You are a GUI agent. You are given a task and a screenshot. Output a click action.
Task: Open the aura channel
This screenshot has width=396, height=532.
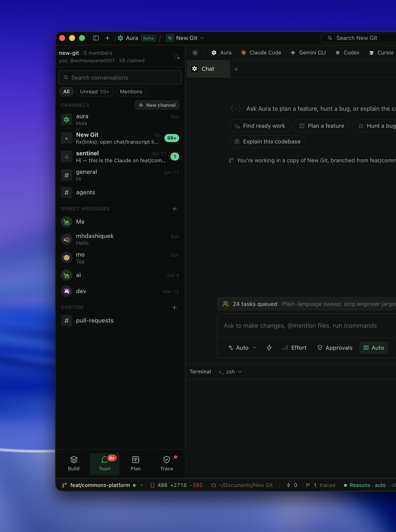tap(120, 120)
